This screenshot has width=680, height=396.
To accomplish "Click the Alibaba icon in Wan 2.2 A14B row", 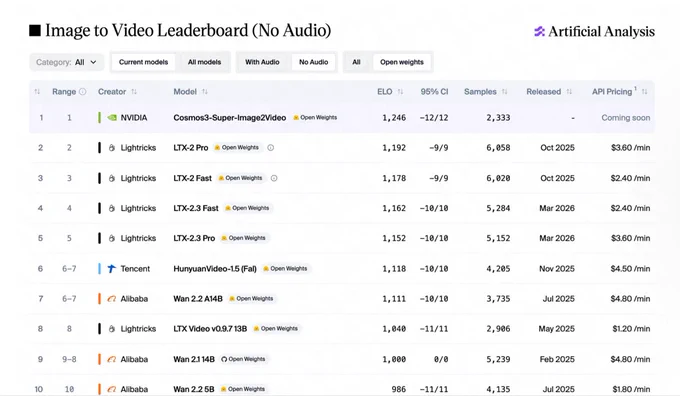I will (x=111, y=299).
